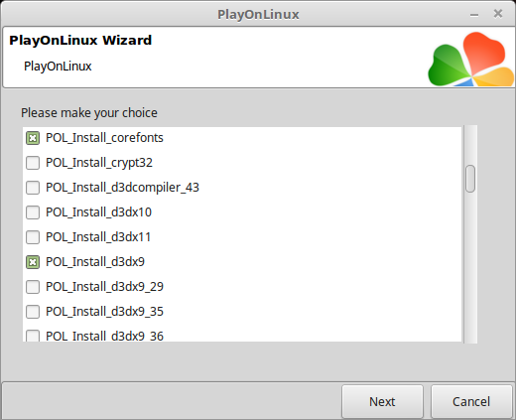This screenshot has height=420, width=516.
Task: Uncheck the POL_Install_d3dx9 checkbox
Action: pyautogui.click(x=33, y=262)
